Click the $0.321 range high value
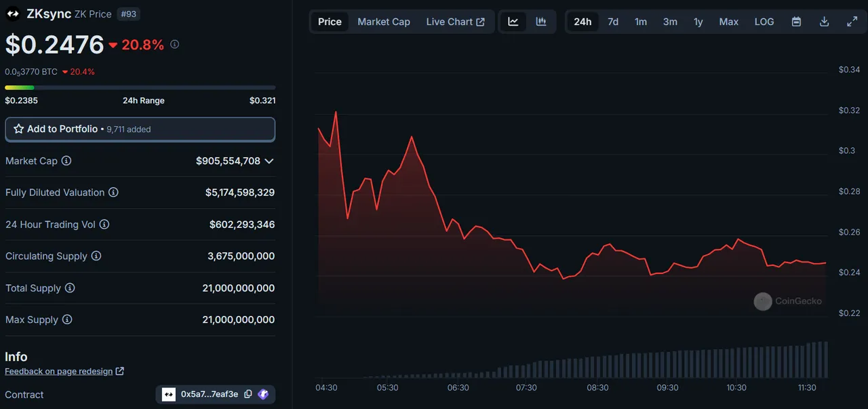 pos(262,100)
